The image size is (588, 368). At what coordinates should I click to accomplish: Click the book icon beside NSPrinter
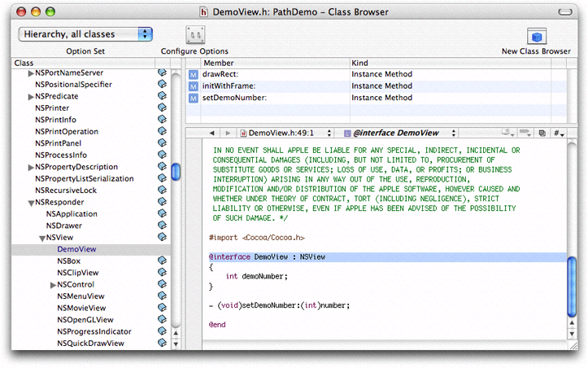click(x=162, y=107)
